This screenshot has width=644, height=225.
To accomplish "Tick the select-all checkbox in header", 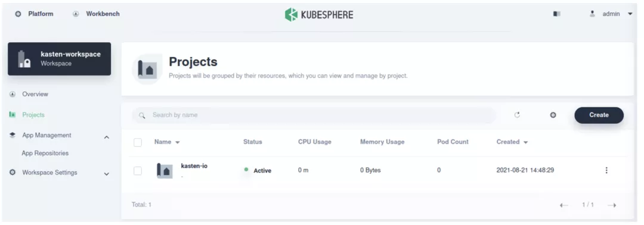I will pyautogui.click(x=138, y=142).
